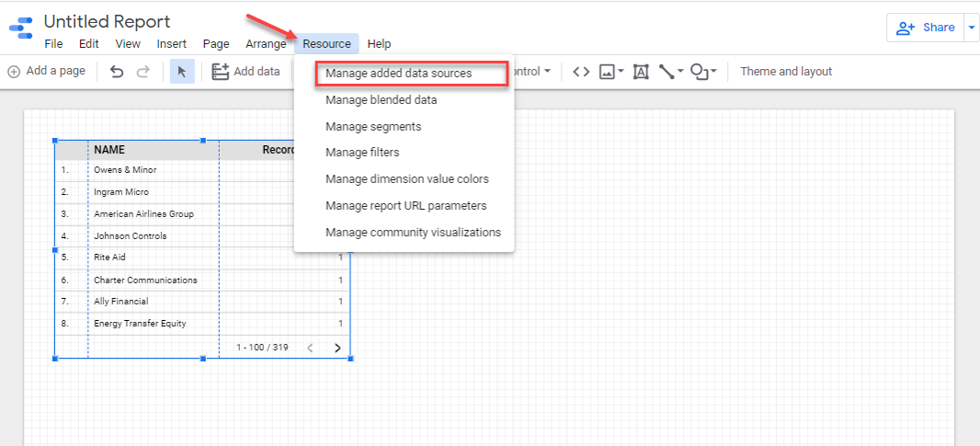Click the Line tool icon
Viewport: 980px width, 446px height.
(x=667, y=72)
